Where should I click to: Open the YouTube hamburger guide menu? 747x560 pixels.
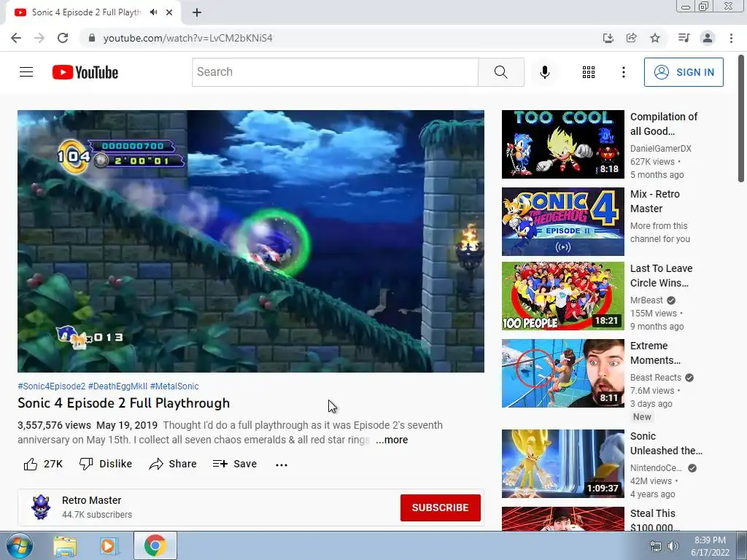(x=26, y=72)
